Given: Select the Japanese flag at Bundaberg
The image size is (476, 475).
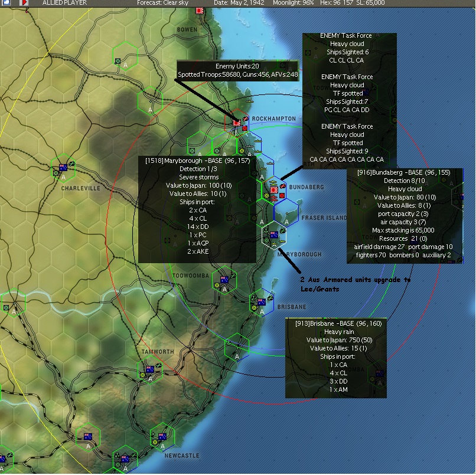Looking at the screenshot, I should click(x=274, y=190).
